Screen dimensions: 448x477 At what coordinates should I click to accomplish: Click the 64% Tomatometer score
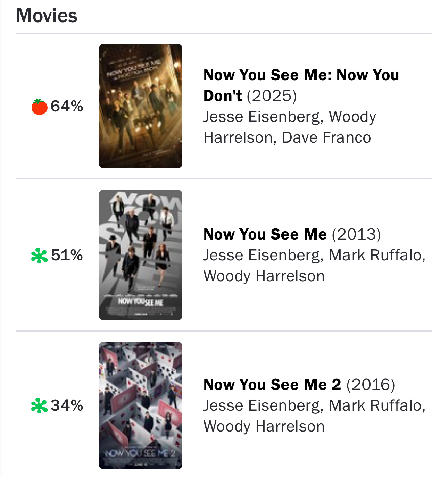coord(67,106)
